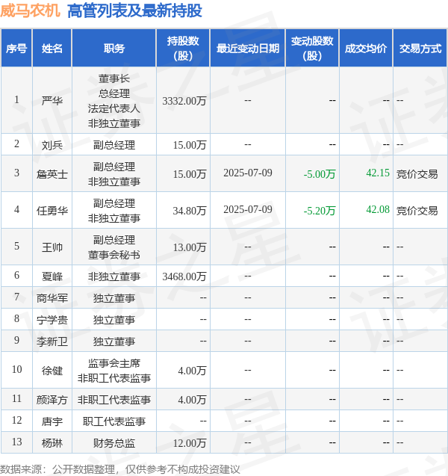448x476 pixels.
Task: Click 2025-07-09 date in 詹英士 row
Action: pyautogui.click(x=248, y=173)
